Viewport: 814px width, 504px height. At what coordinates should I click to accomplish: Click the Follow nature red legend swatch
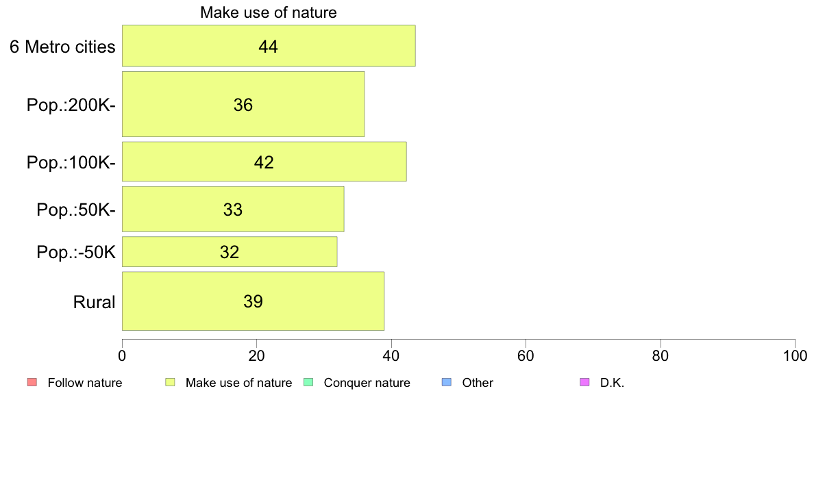tap(32, 383)
